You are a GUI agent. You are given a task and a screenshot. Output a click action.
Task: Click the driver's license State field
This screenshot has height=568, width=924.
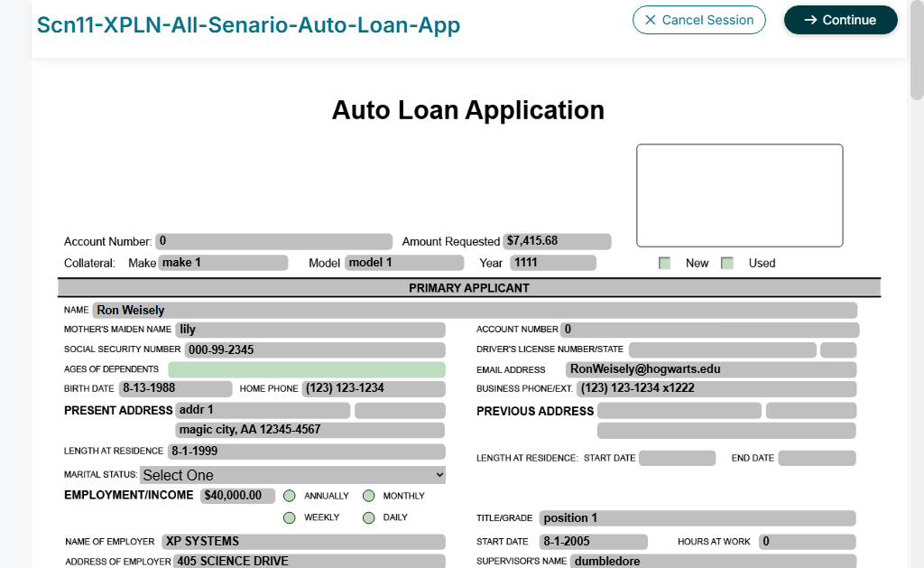pyautogui.click(x=838, y=349)
